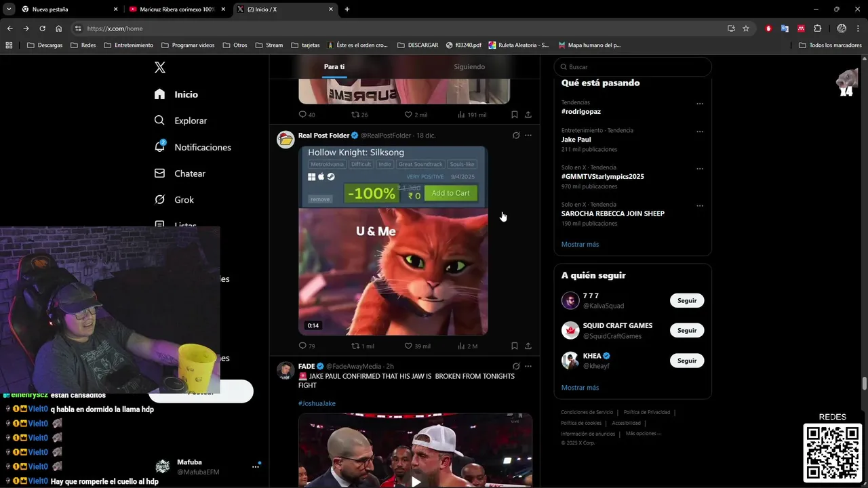Open more options for #GMMTVStarlympics2025 trend

[x=700, y=169]
